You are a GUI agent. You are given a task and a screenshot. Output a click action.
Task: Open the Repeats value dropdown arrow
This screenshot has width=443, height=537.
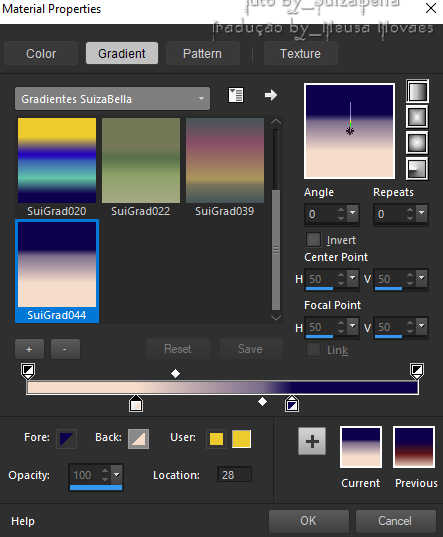pos(422,213)
